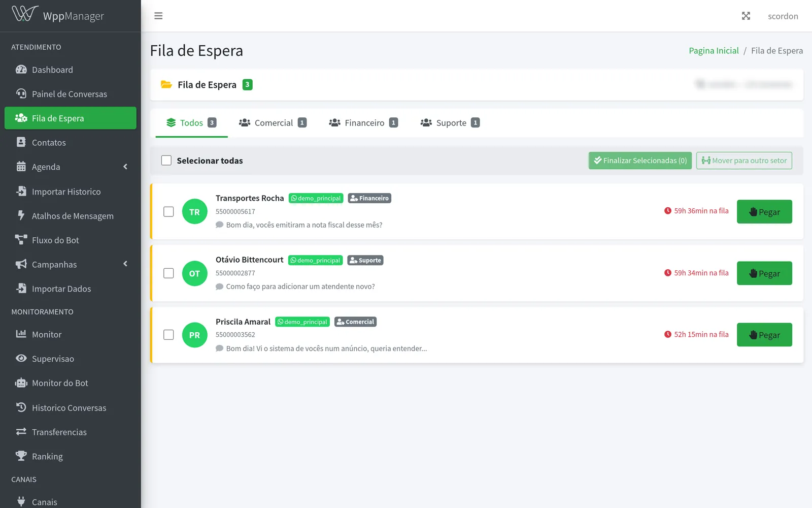Viewport: 812px width, 508px height.
Task: Click the Supervisao eye icon
Action: coord(21,359)
